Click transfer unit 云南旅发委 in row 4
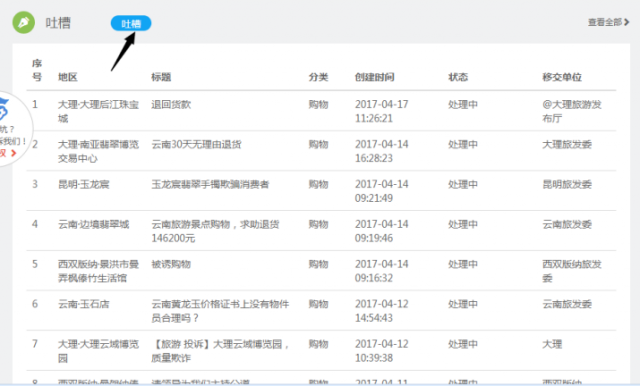 click(x=567, y=224)
